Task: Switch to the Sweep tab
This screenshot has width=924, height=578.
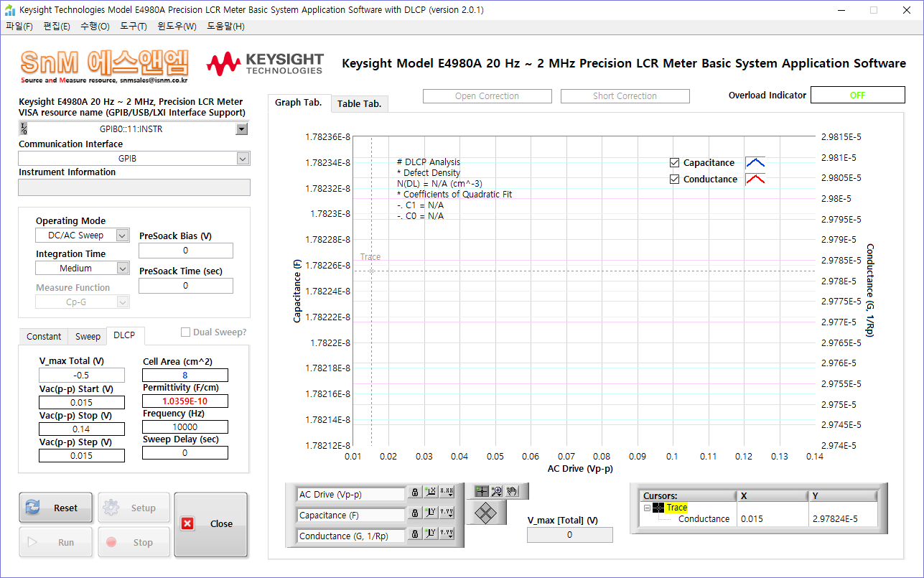Action: (88, 337)
